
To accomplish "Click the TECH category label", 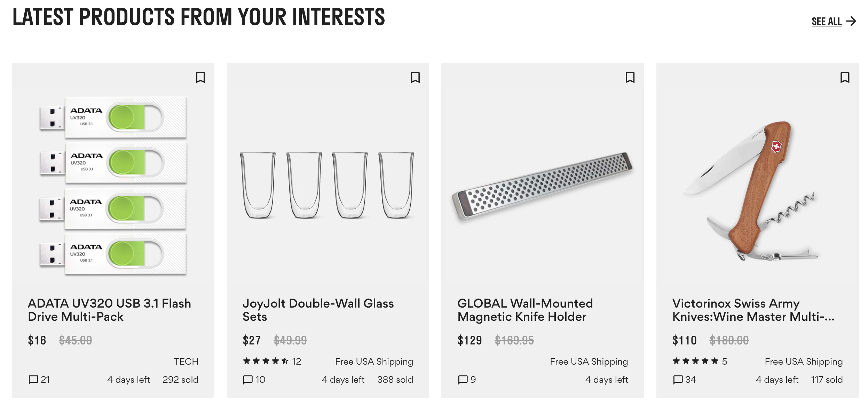I will pos(186,362).
